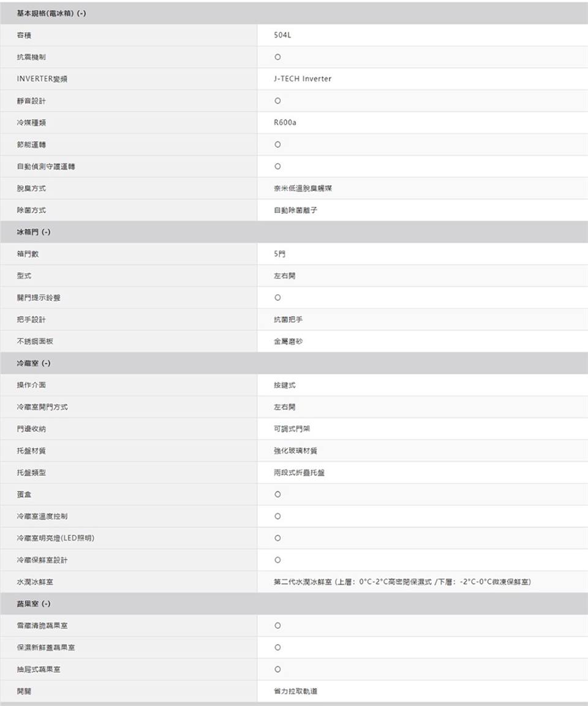The image size is (588, 706).
Task: Select the 省力拉取軌道 value text
Action: (295, 691)
